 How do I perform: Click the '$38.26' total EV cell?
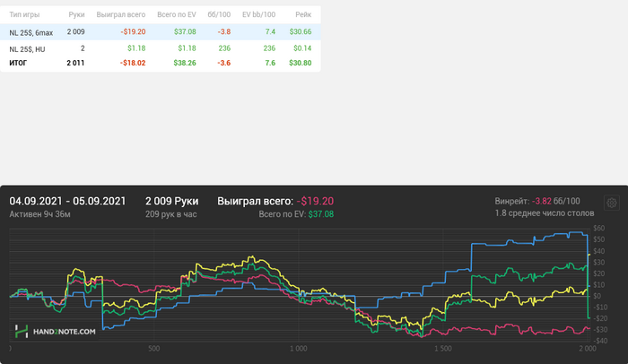[x=185, y=63]
